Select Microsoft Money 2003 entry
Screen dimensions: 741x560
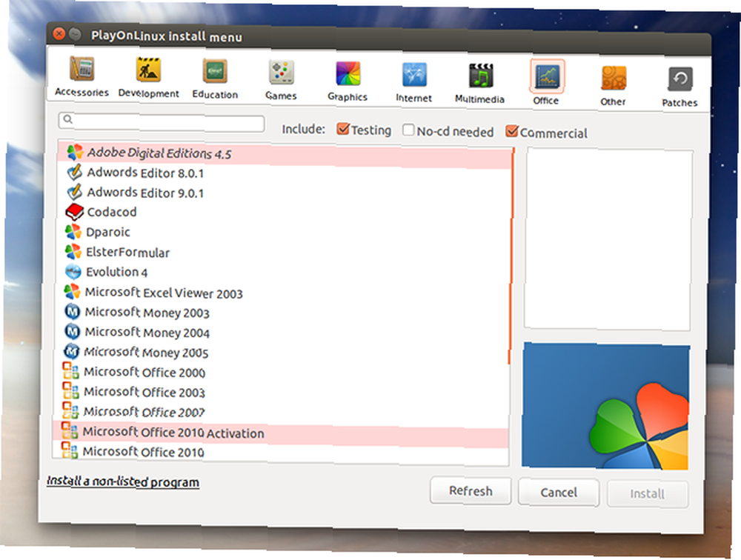pos(284,314)
